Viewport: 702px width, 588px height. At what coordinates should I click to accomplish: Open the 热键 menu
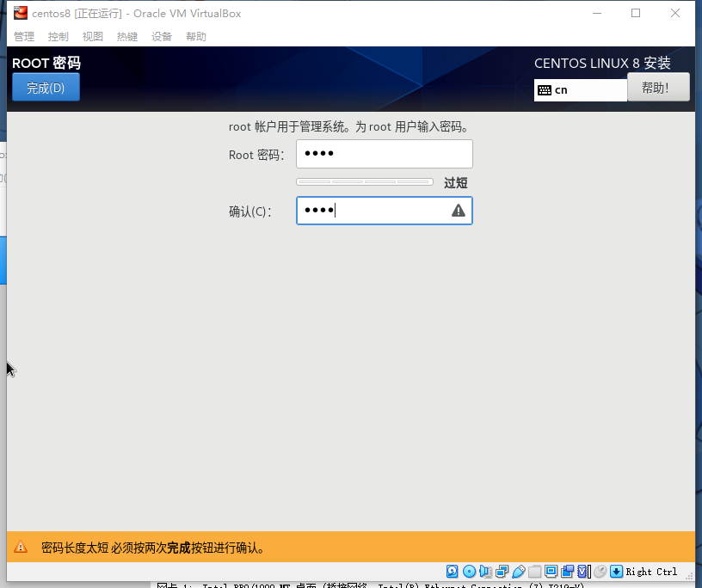[x=127, y=37]
